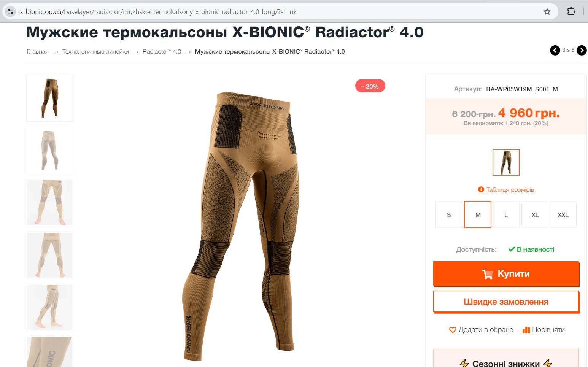Bookmark this page with the star icon
This screenshot has height=367, width=588.
547,11
